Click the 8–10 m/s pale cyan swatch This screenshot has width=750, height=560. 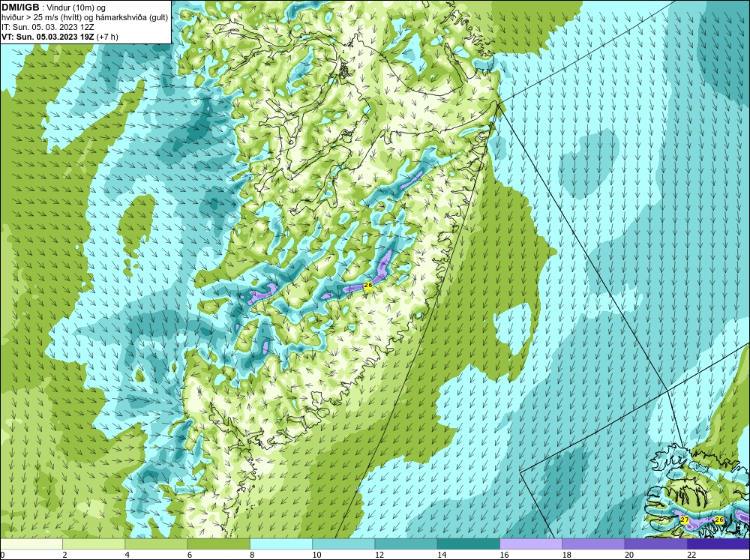(x=281, y=544)
